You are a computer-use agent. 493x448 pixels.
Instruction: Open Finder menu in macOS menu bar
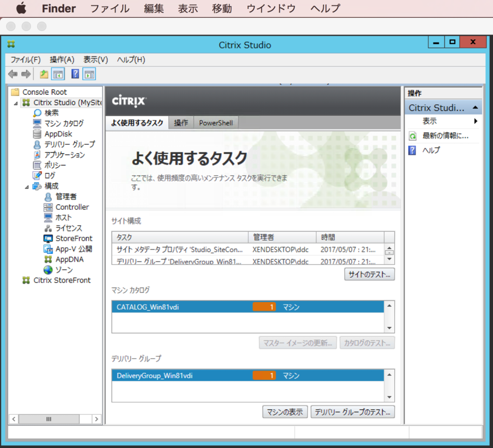click(x=59, y=8)
